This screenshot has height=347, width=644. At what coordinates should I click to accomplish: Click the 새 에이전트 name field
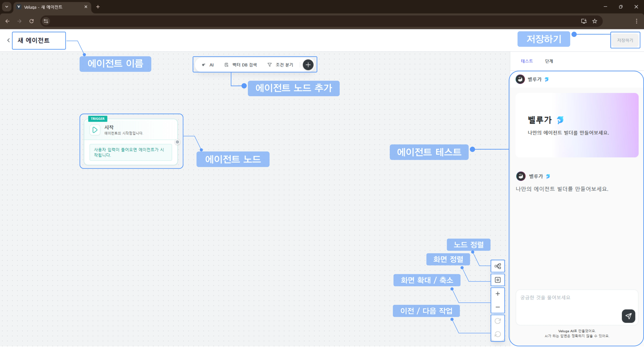coord(39,40)
